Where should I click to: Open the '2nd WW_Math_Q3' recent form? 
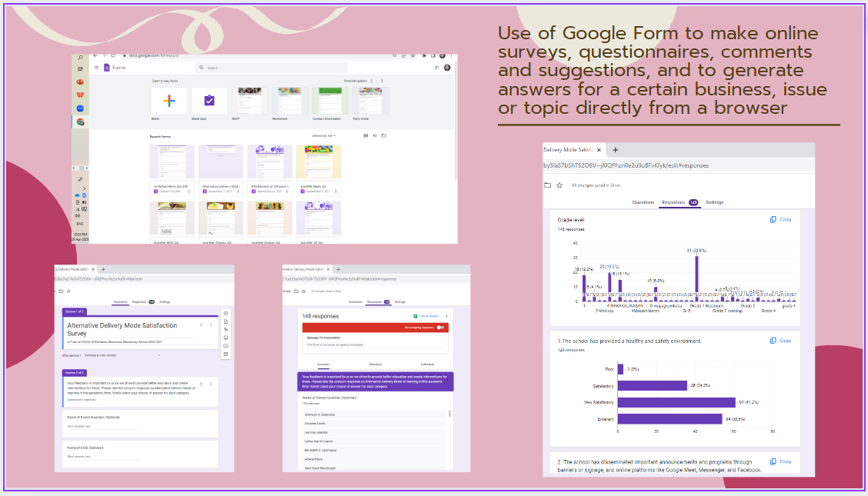319,170
